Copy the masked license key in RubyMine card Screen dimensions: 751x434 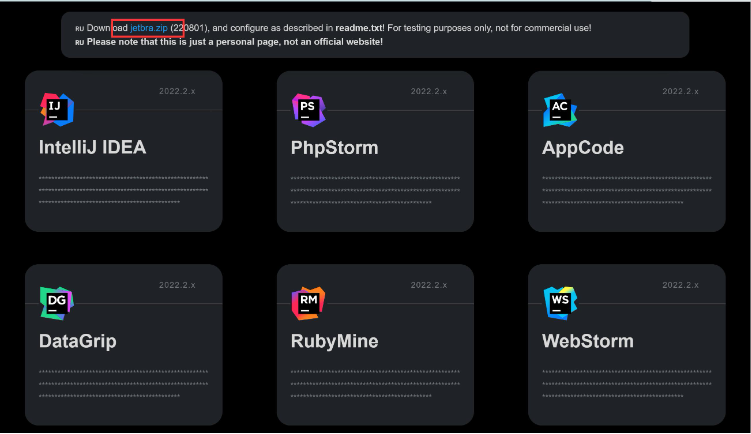375,384
